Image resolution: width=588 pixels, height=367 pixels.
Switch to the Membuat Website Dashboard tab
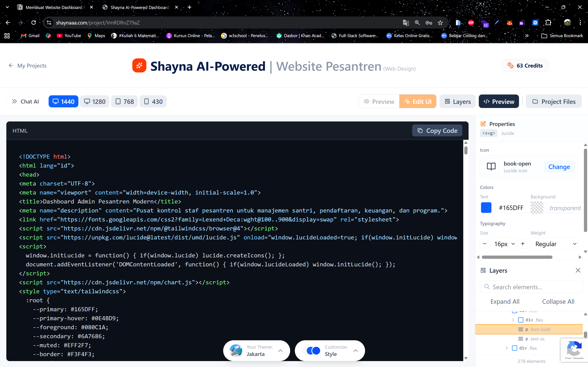pos(53,7)
